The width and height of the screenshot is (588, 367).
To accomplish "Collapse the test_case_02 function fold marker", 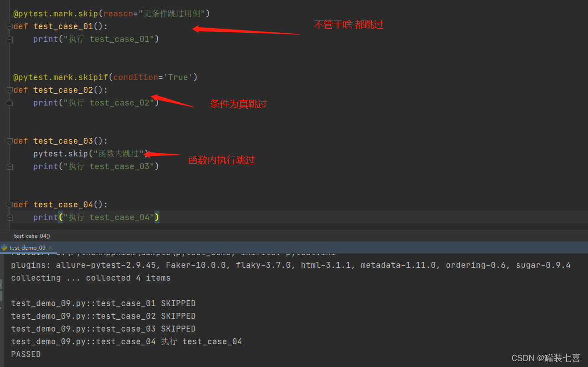I will tap(10, 90).
